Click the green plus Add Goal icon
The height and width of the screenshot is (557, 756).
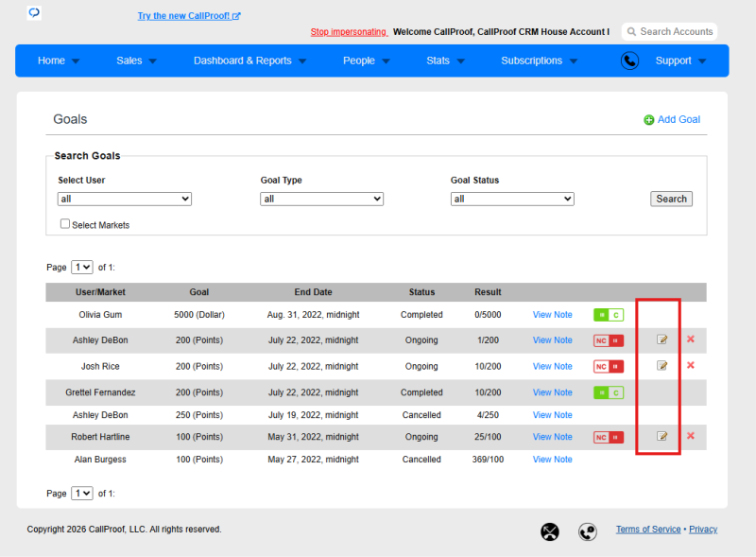tap(649, 120)
